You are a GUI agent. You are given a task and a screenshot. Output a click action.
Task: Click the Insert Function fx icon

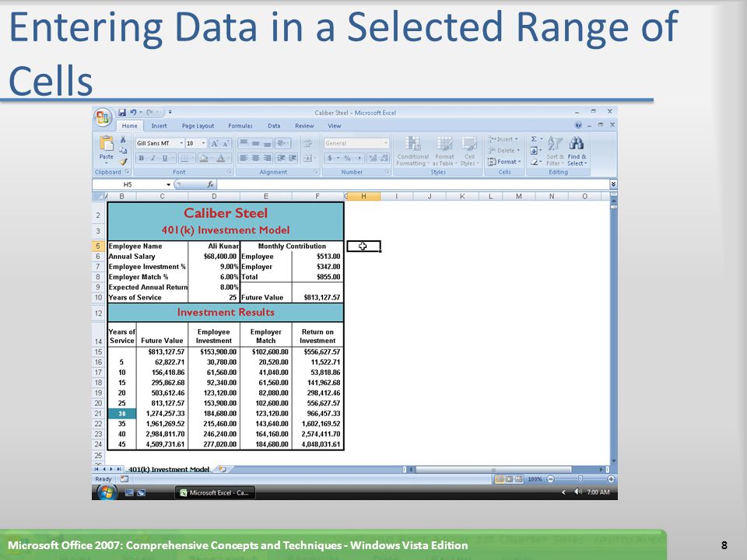[210, 184]
